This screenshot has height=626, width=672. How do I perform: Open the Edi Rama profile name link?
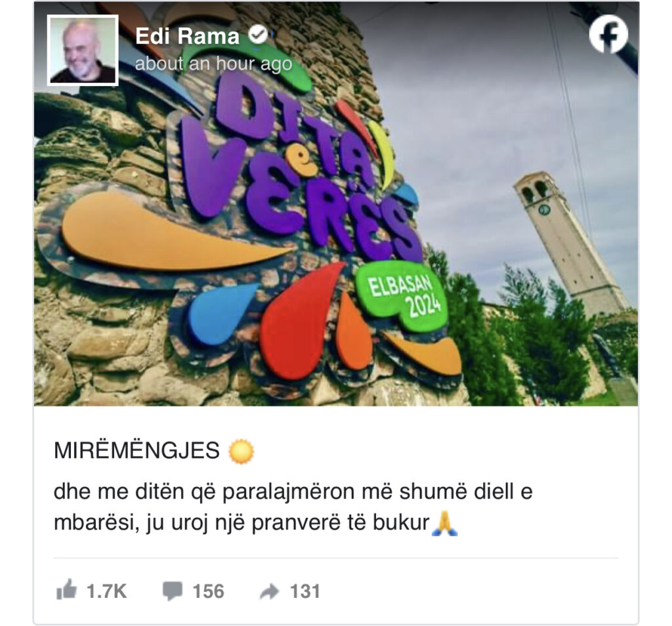pos(187,36)
